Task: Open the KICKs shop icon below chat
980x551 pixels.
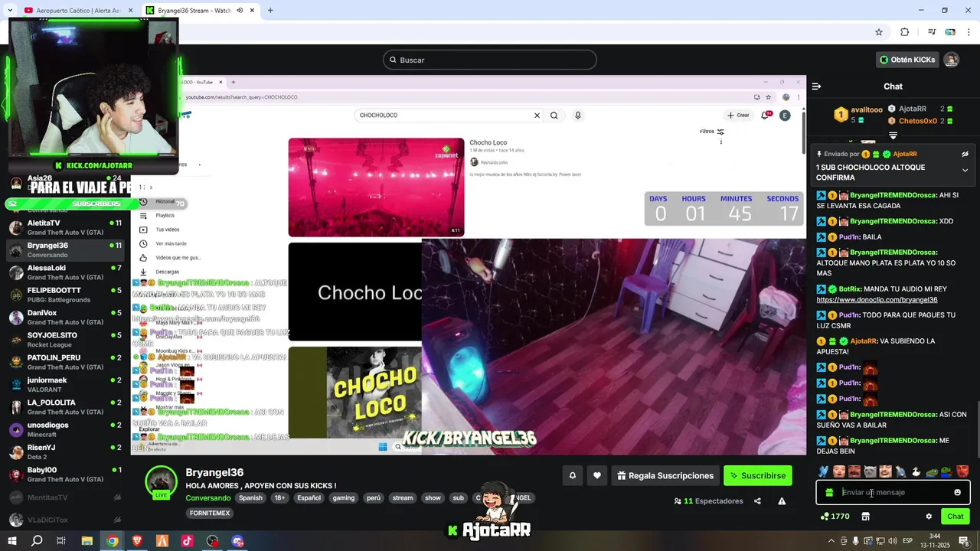Action: point(865,517)
